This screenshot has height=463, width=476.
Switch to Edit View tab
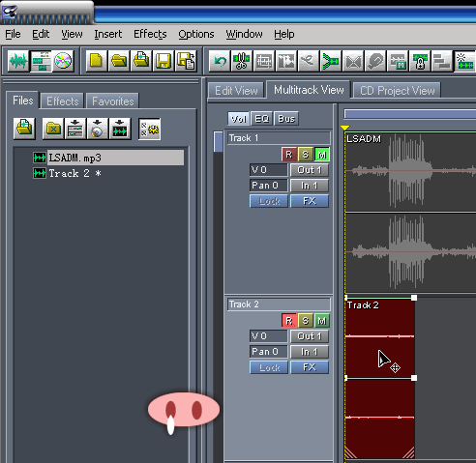(236, 91)
